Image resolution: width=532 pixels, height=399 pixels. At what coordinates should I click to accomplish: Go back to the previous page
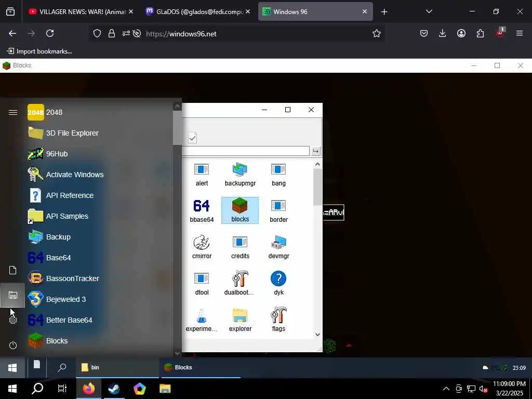coord(12,33)
